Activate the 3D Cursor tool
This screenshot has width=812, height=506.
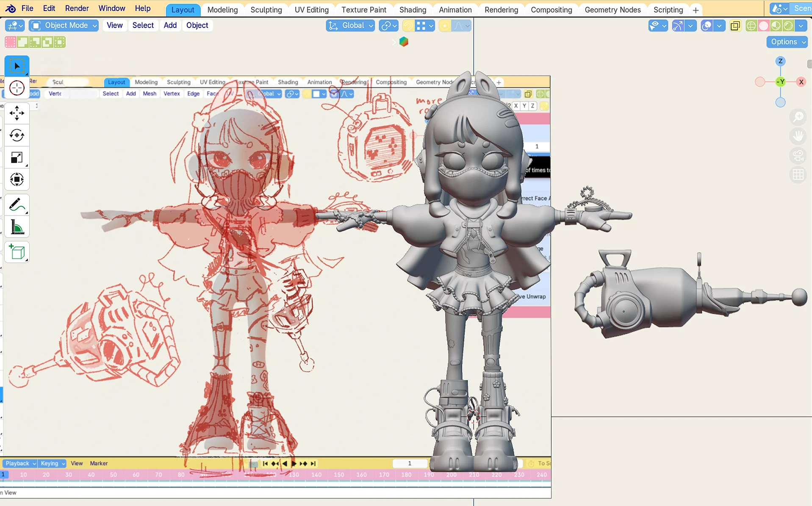click(17, 88)
